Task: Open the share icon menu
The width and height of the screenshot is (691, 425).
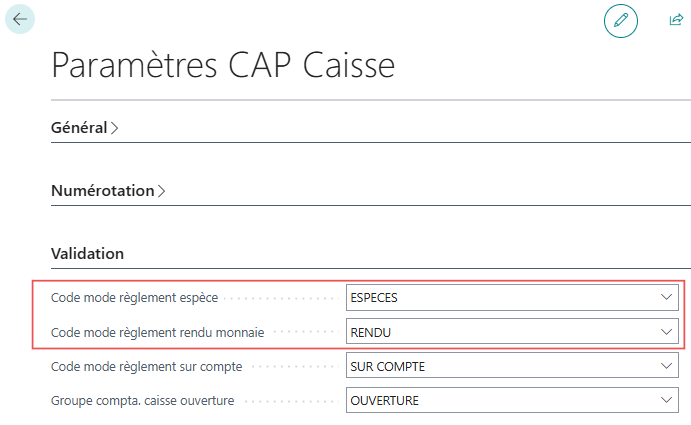Action: (676, 20)
